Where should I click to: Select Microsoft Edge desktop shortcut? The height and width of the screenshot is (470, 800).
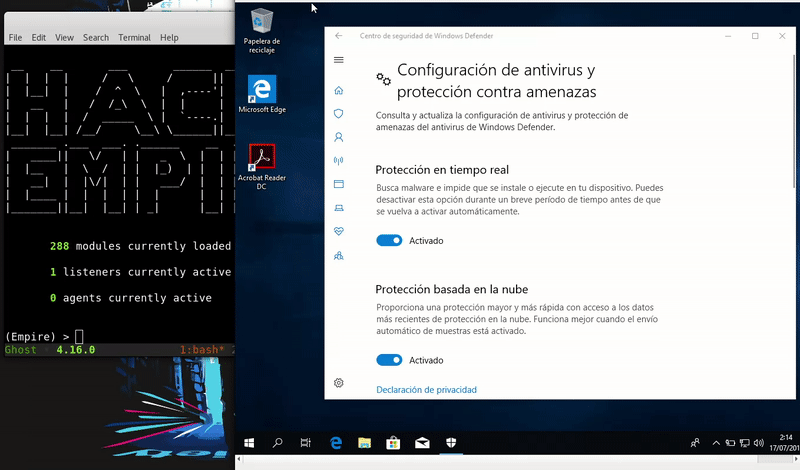262,94
